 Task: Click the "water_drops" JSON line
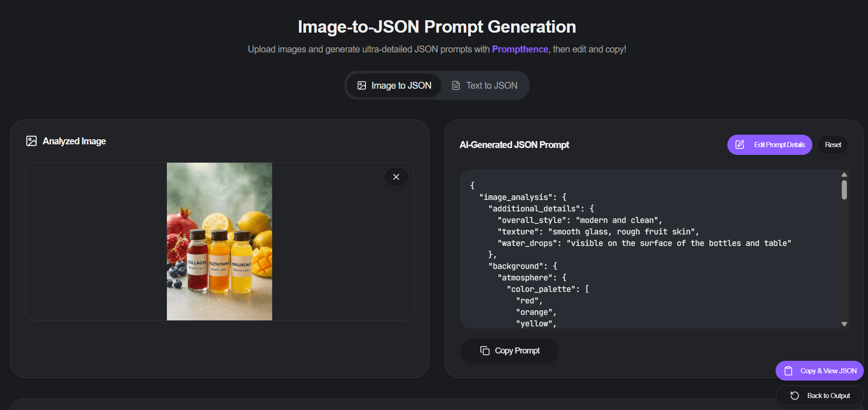tap(644, 243)
